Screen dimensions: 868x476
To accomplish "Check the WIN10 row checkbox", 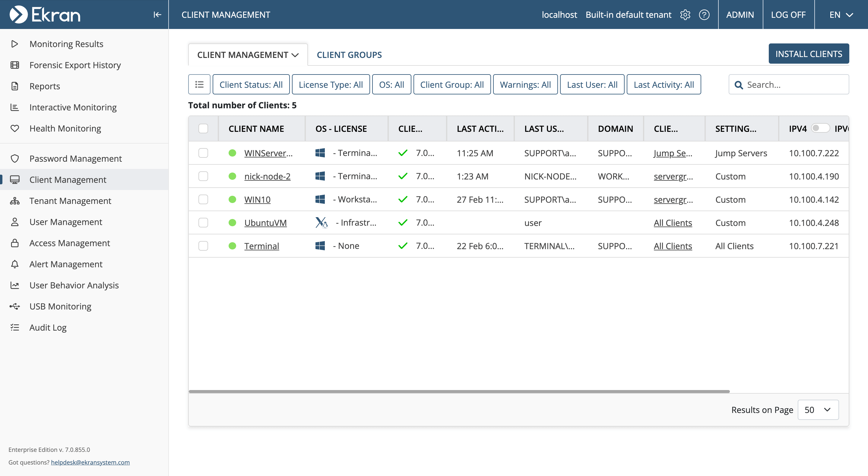I will (x=203, y=200).
